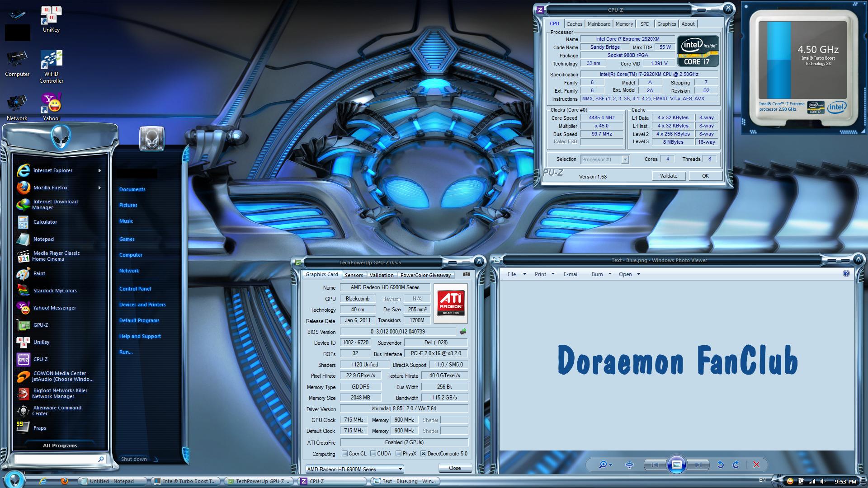Screen dimensions: 868x488
Task: Open the Yahoo! desktop shortcut
Action: 51,107
